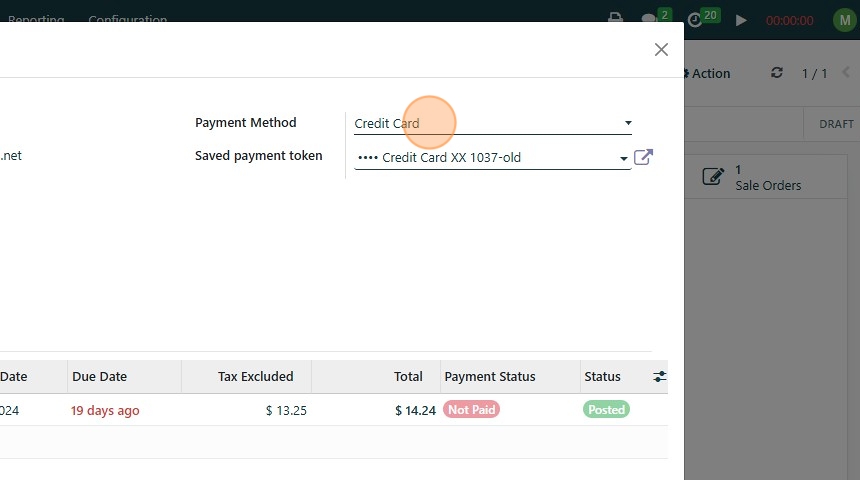Start the timer with the play icon
The width and height of the screenshot is (860, 480).
click(741, 21)
